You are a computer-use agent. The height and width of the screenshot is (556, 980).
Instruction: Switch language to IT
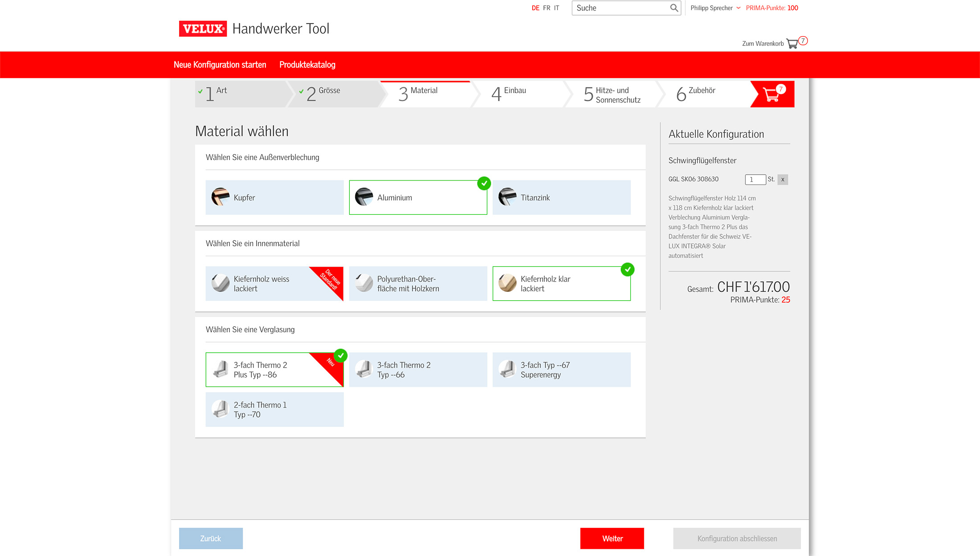tap(556, 8)
